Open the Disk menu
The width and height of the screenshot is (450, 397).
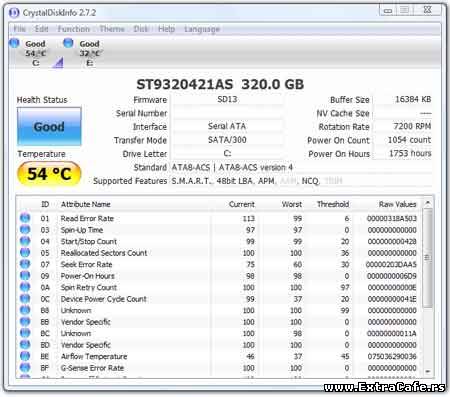[x=141, y=29]
